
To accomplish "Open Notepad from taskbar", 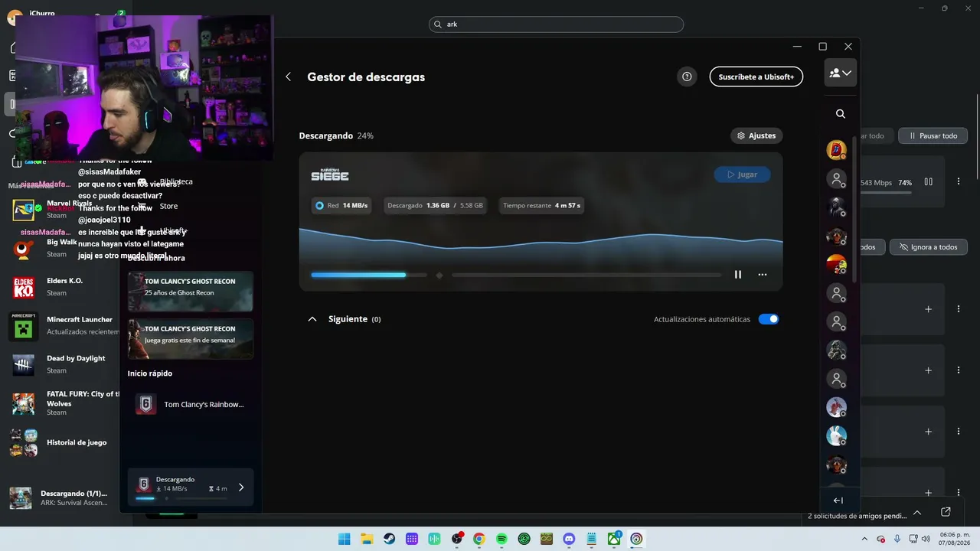I will (x=591, y=539).
